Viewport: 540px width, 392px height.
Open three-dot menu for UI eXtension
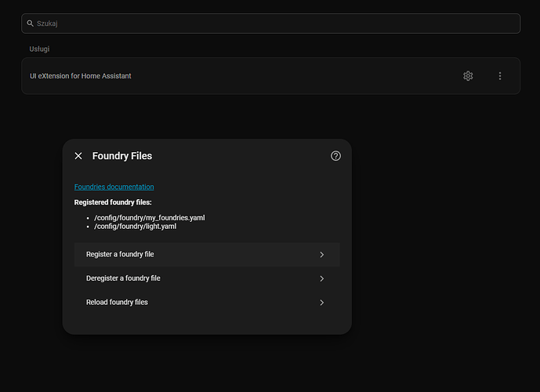500,76
